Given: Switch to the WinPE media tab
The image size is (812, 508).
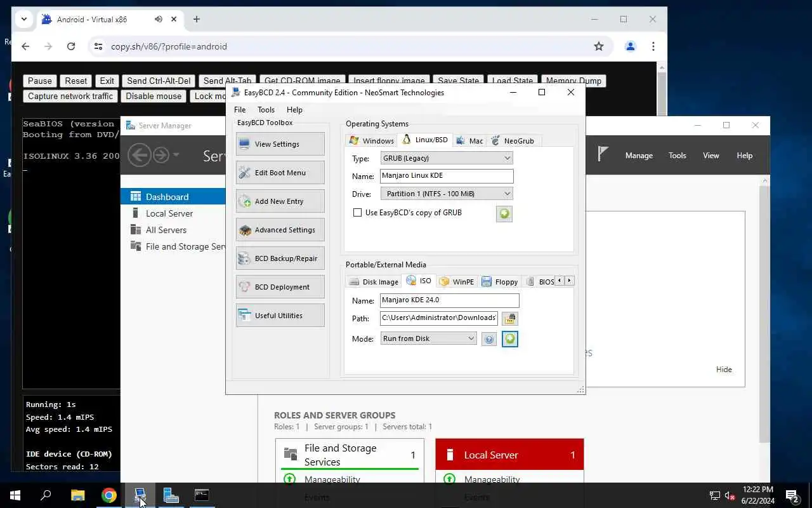Looking at the screenshot, I should pos(457,281).
